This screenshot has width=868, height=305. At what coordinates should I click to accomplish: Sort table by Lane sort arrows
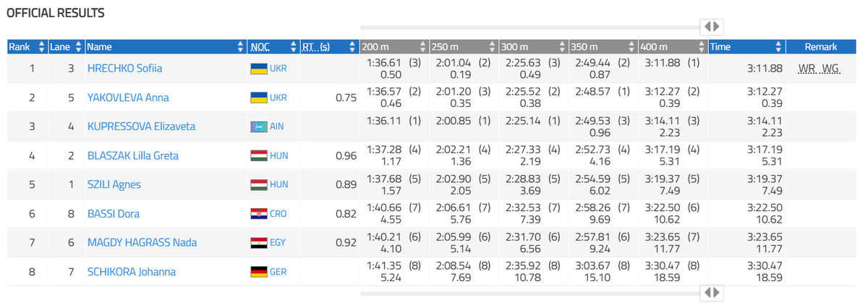(79, 47)
